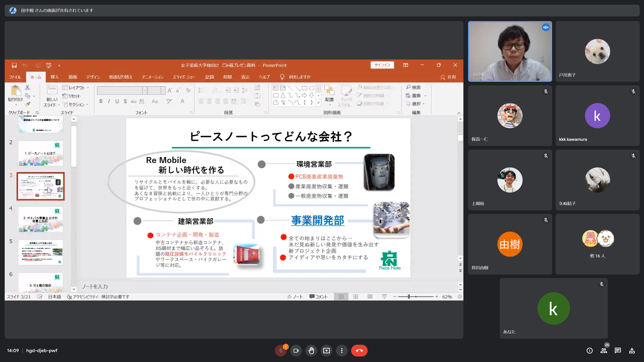Expand the shapes gallery more arrow

click(x=318, y=103)
